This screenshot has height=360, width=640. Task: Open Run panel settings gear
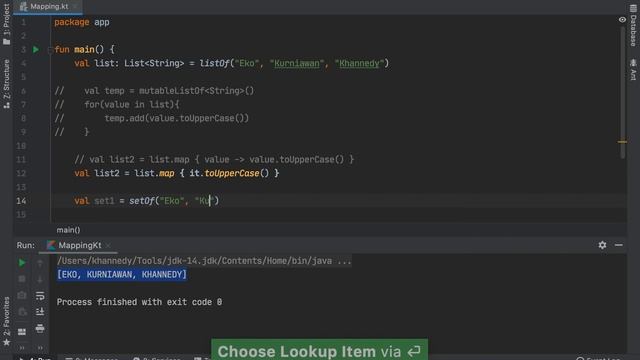tap(602, 245)
